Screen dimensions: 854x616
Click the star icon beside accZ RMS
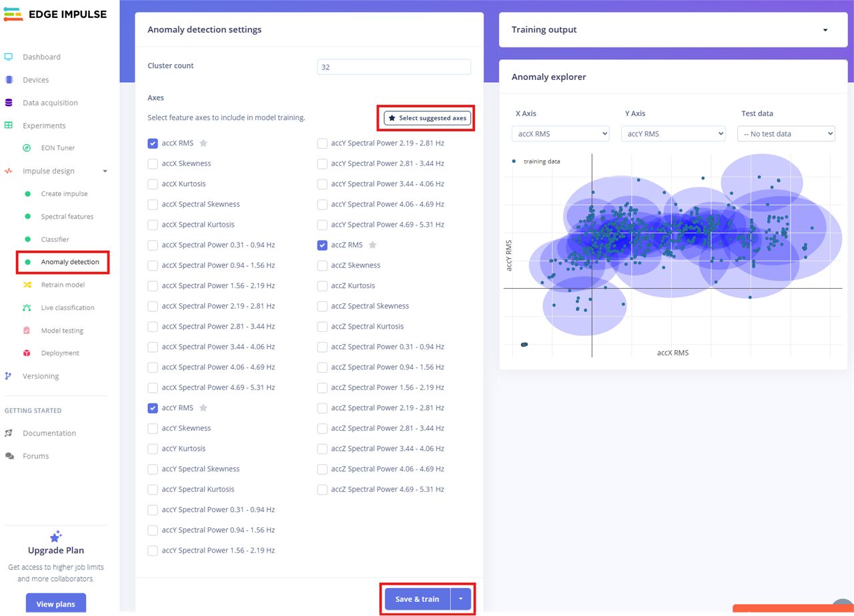click(x=373, y=245)
